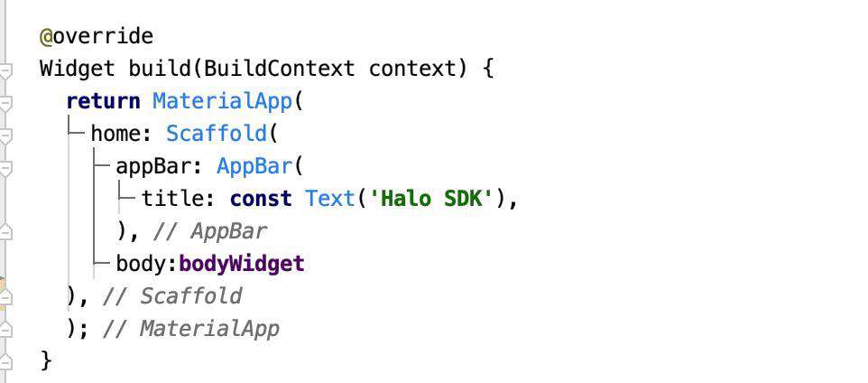Click the Scaffold constructor name
868x383 pixels.
click(216, 134)
